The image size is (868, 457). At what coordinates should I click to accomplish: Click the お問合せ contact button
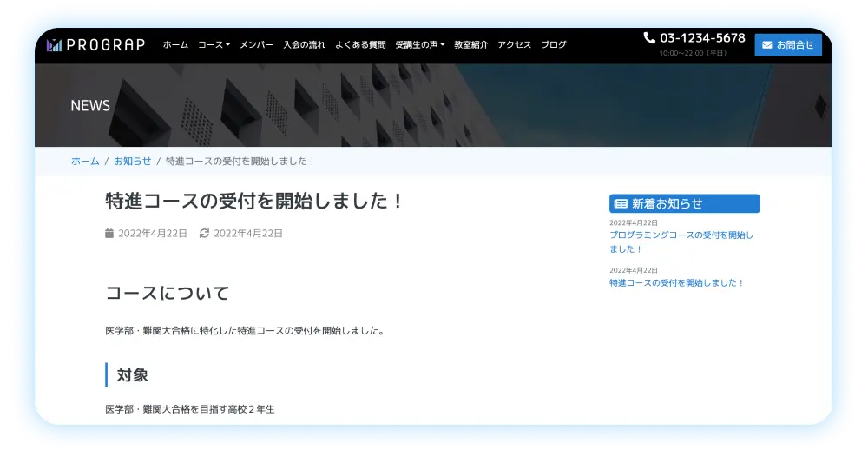tap(788, 45)
